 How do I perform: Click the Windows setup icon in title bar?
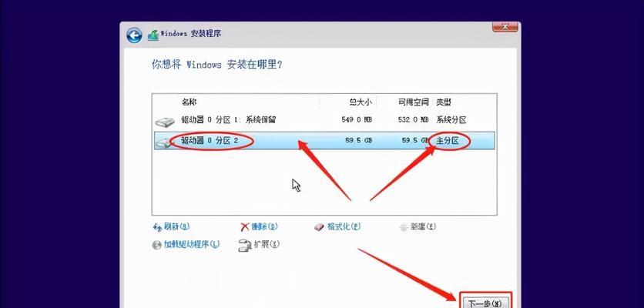tap(153, 35)
